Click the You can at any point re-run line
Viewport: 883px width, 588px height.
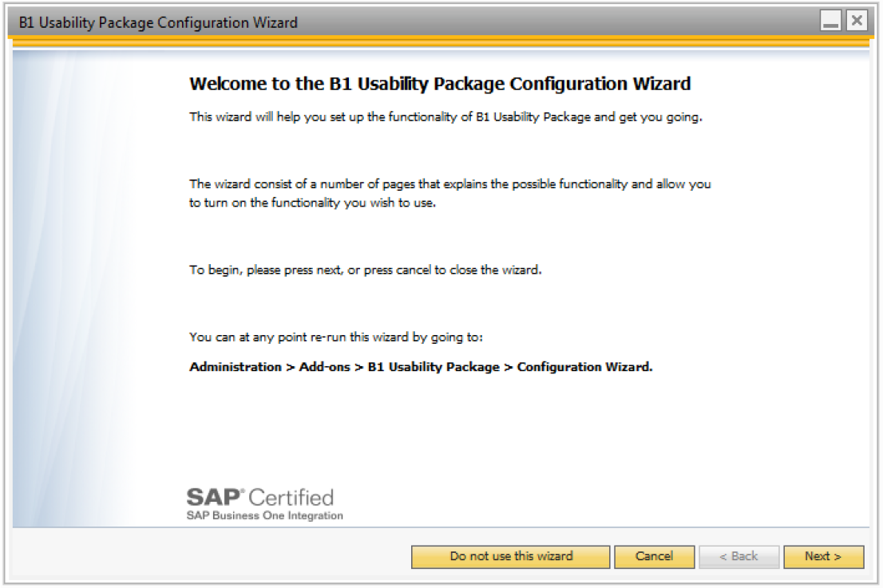336,337
